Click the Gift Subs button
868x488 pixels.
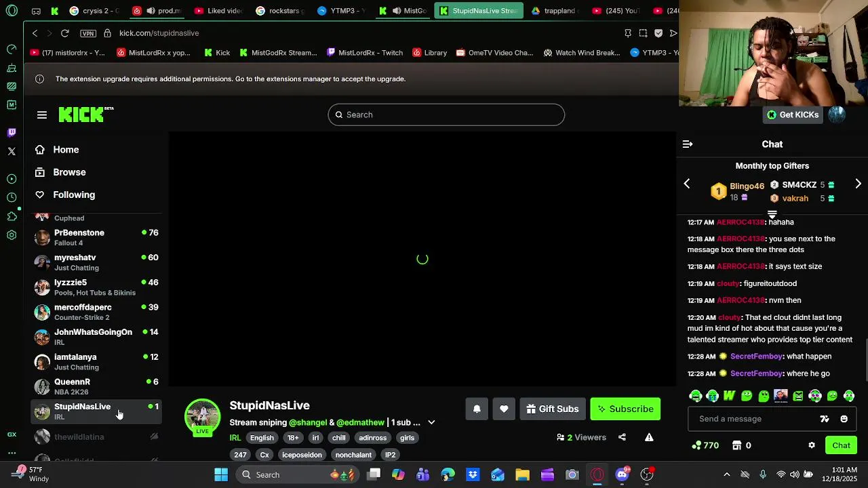pos(553,409)
